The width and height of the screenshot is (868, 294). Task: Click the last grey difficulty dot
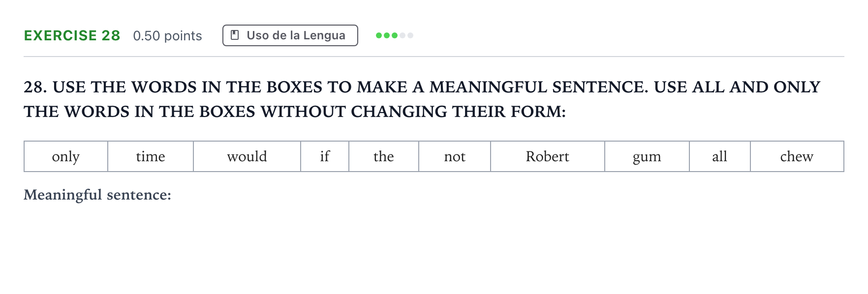(x=410, y=35)
